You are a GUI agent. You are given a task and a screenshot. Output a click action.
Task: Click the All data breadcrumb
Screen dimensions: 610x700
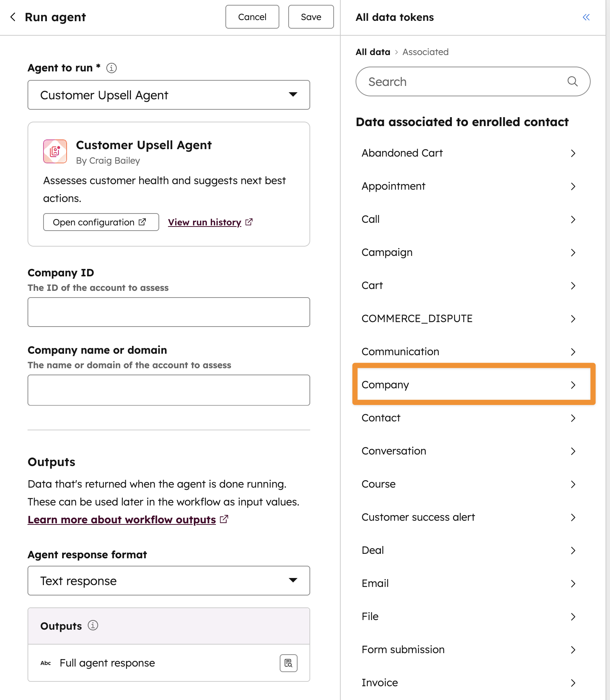373,52
